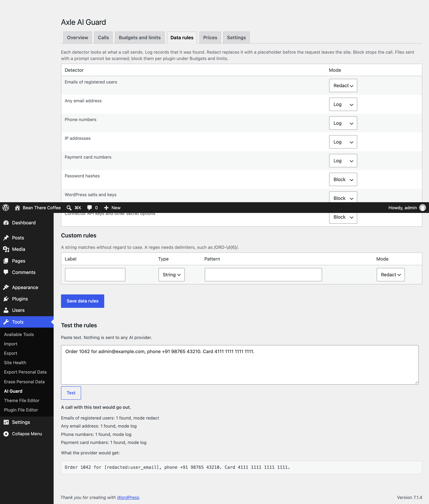Open Media in the sidebar
This screenshot has width=429, height=504.
coord(27,249)
